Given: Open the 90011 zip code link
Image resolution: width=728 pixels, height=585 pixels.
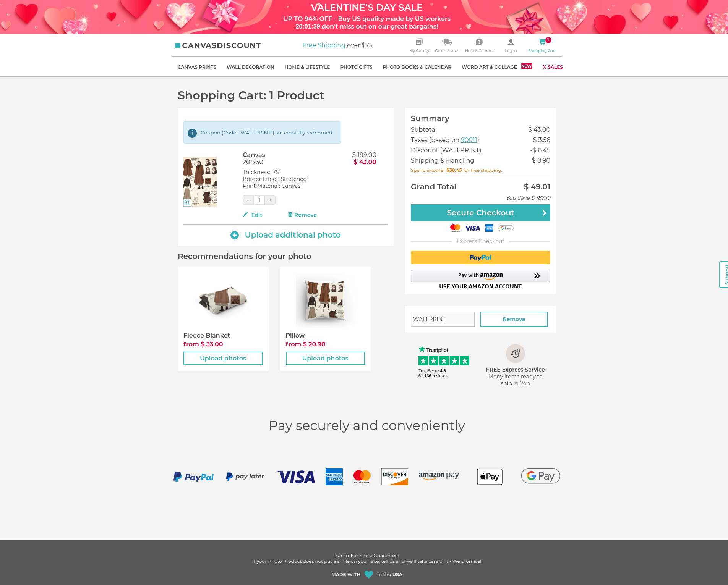Looking at the screenshot, I should point(469,140).
